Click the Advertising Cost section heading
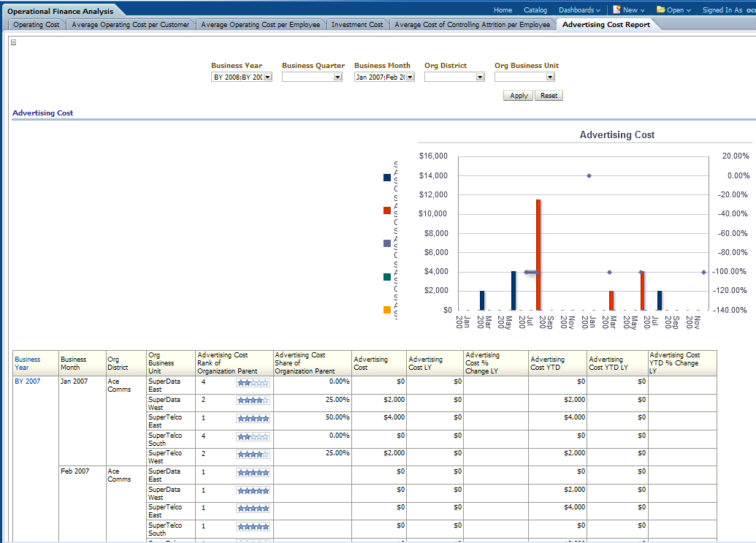Viewport: 756px width, 543px height. (43, 113)
